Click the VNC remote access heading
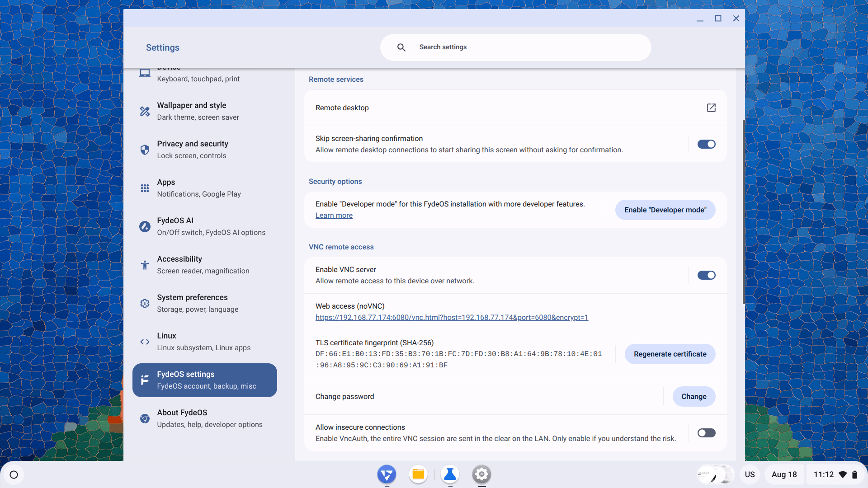868x488 pixels. [341, 247]
